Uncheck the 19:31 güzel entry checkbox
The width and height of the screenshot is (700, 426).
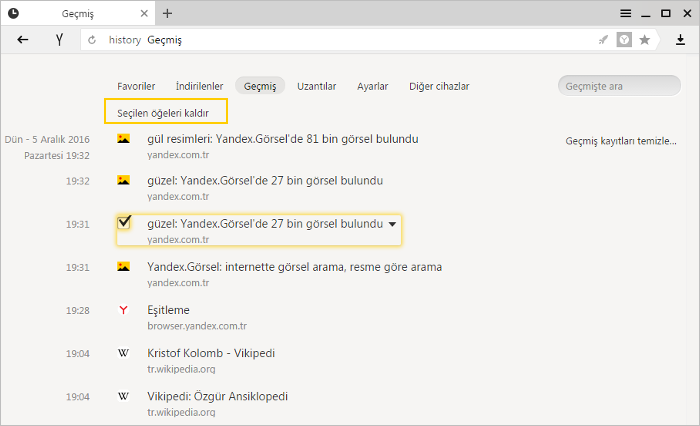pos(124,222)
